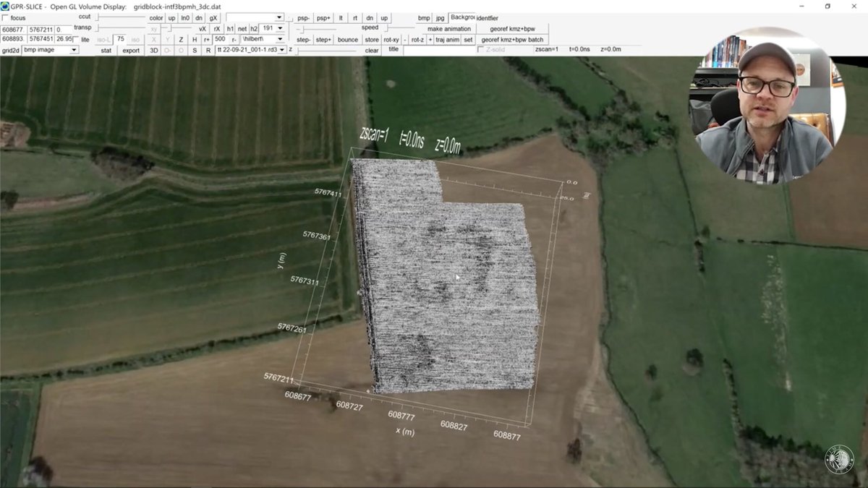Click the R button
Image resolution: width=868 pixels, height=488 pixels.
click(x=208, y=50)
